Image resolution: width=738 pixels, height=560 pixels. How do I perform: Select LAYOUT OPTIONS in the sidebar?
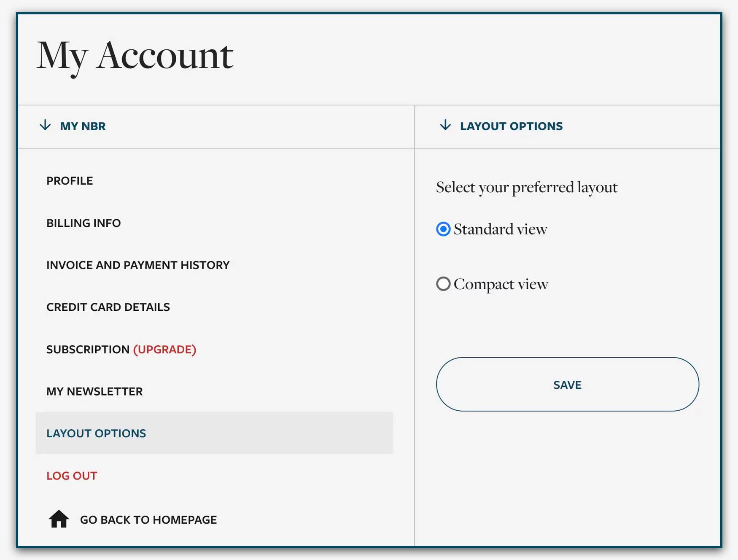point(96,433)
